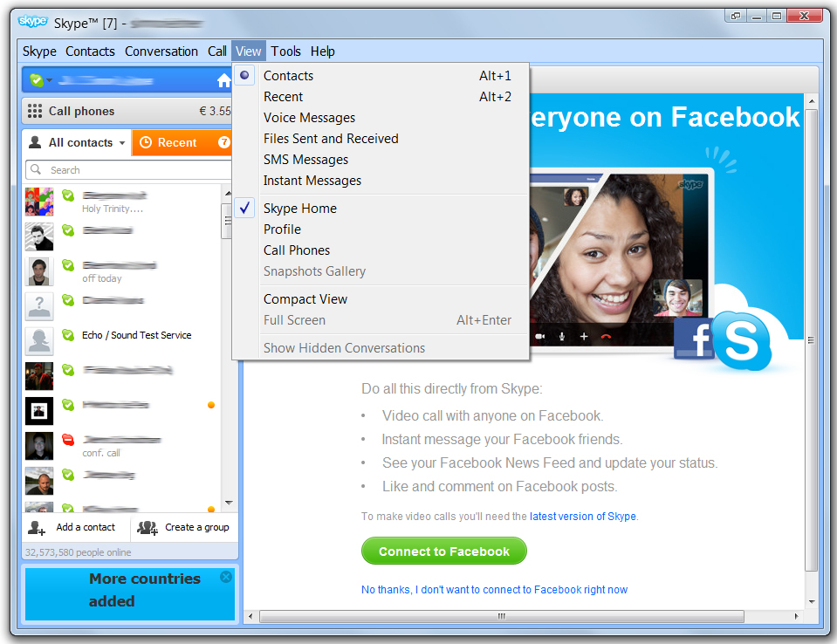Click into the contacts Search field

click(x=128, y=169)
